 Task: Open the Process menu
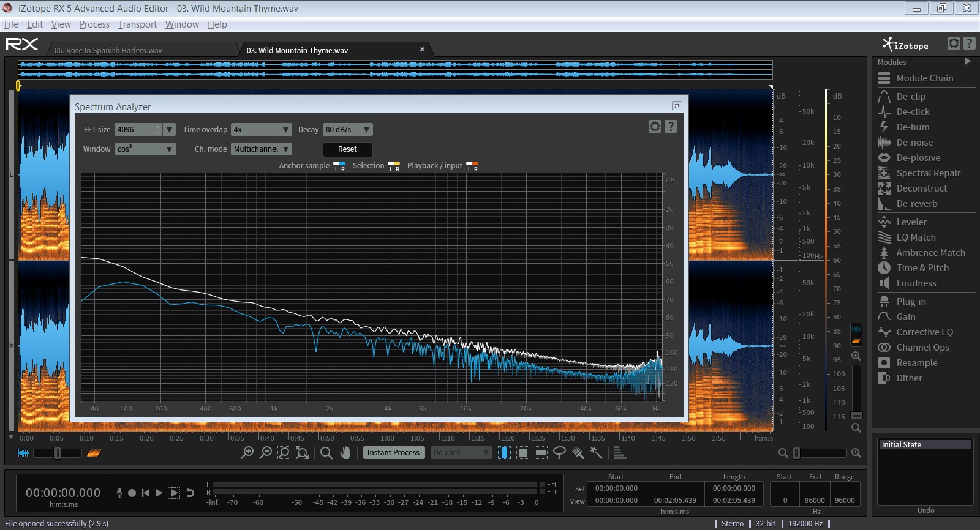click(94, 24)
